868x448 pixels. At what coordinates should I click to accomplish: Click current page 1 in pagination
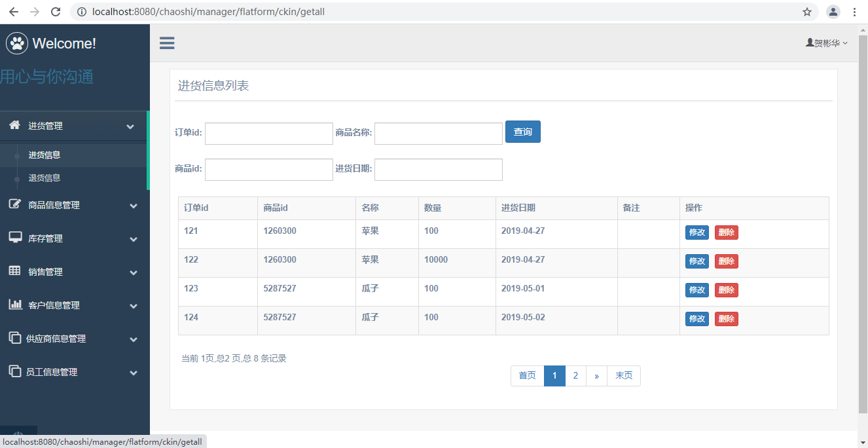tap(554, 376)
